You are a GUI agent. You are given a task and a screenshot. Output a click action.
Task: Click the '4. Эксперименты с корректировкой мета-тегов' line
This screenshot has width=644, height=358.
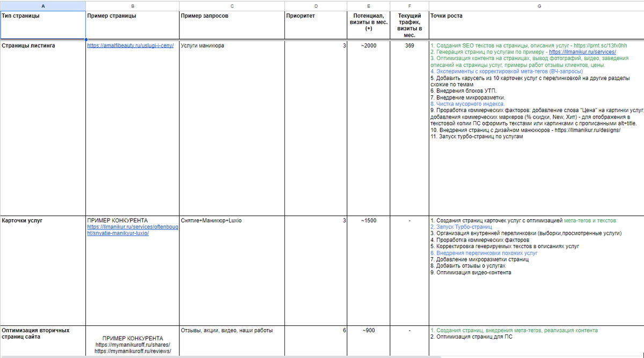point(507,71)
